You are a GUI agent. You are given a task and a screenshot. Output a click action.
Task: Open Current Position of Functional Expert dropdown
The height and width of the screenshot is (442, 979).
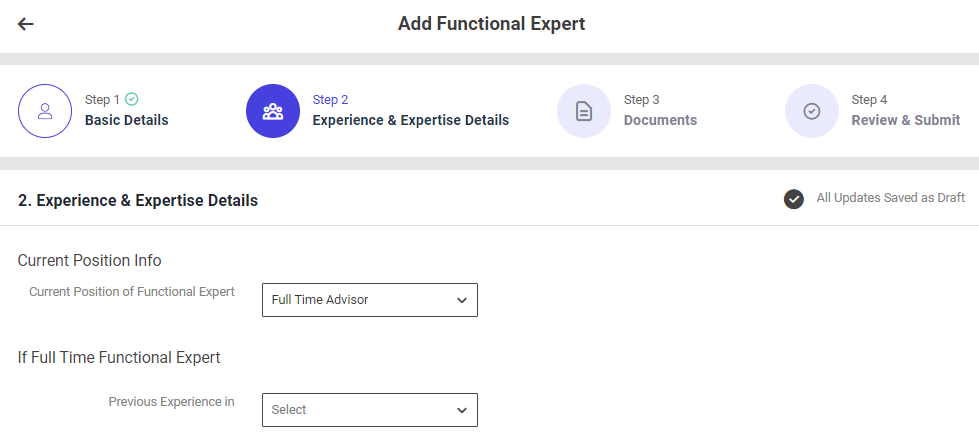tap(369, 300)
